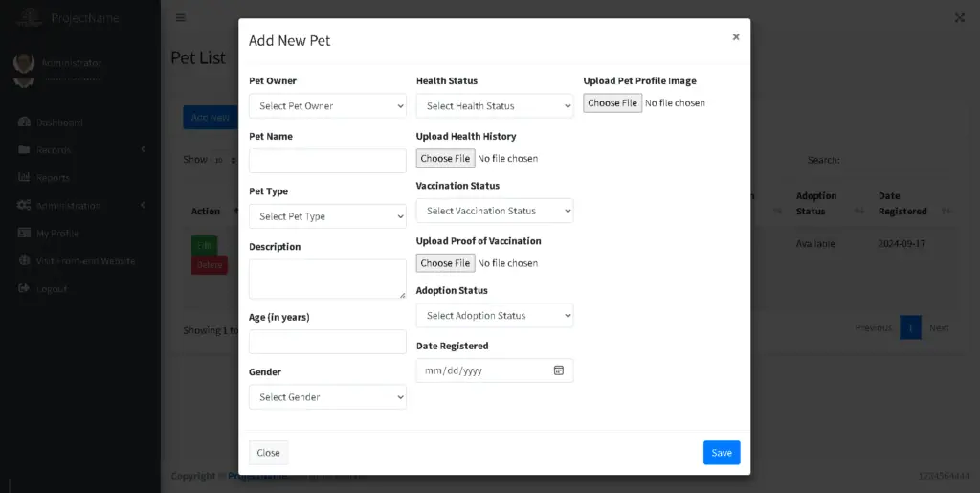Viewport: 980px width, 493px height.
Task: Click the ProjectName logo
Action: pyautogui.click(x=30, y=17)
